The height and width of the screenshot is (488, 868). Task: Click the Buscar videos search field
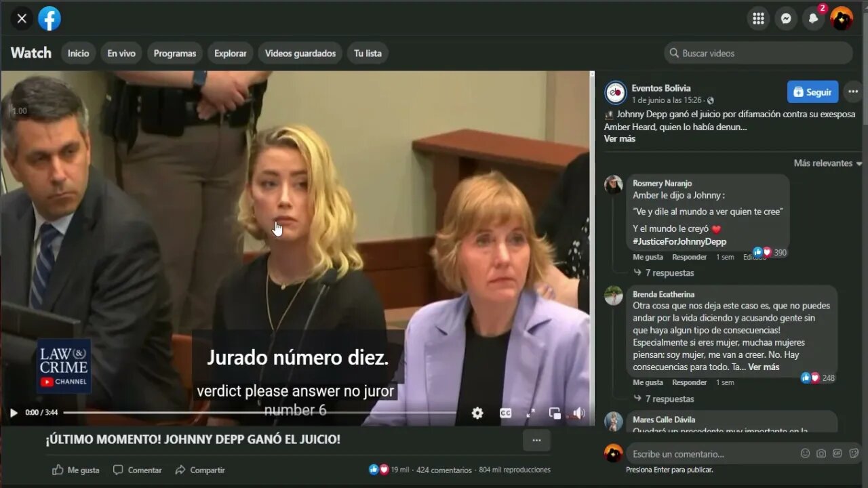[758, 53]
